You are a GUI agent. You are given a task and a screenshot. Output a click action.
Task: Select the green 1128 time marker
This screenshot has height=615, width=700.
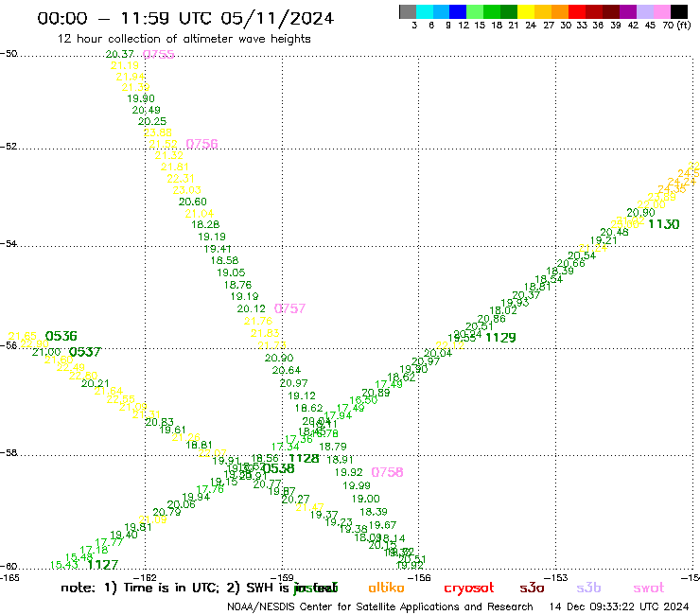pos(304,458)
